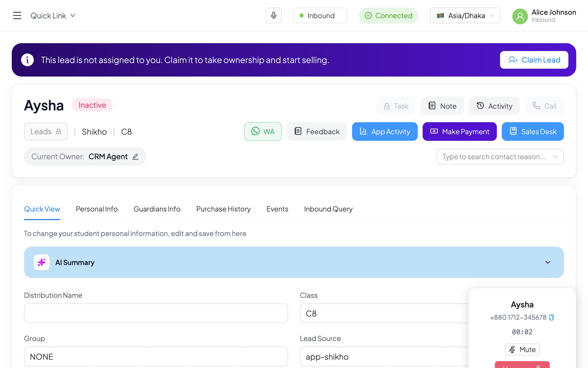Viewport: 588px width, 368px height.
Task: Claim this lead
Action: (534, 60)
